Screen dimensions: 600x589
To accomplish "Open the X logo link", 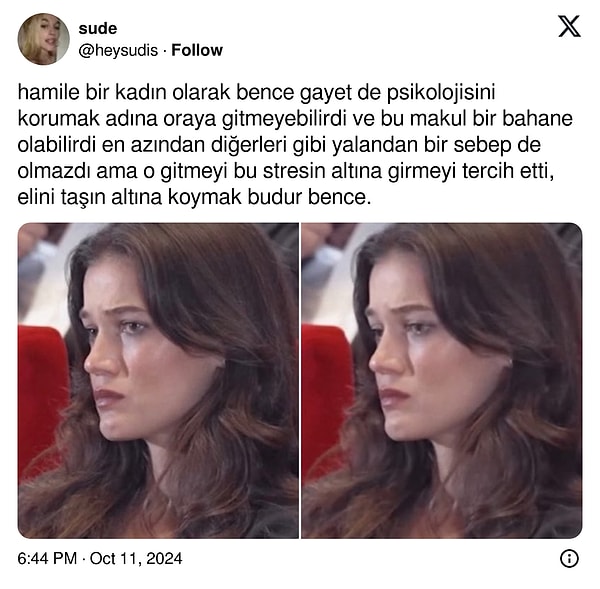I will pos(569,26).
